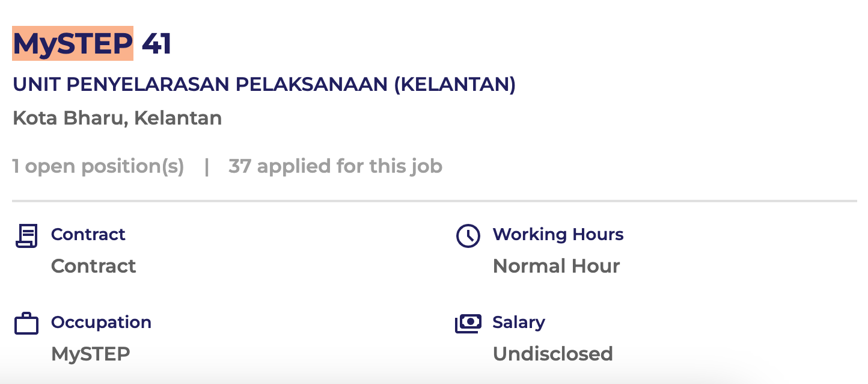Screen dimensions: 868x384
Task: Click the Salary banknote icon
Action: pyautogui.click(x=468, y=324)
